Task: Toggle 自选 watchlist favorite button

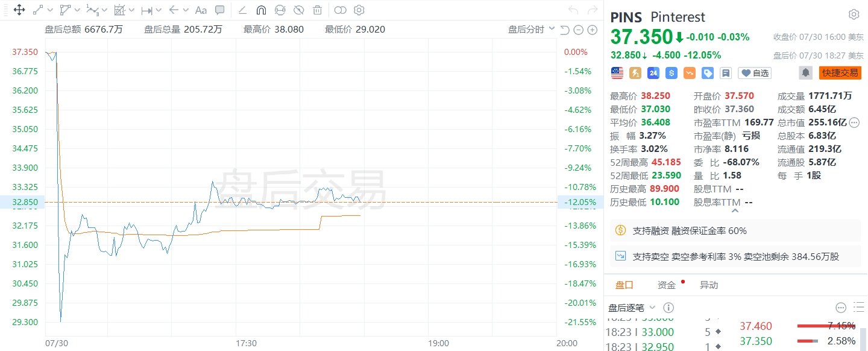Action: (x=755, y=73)
